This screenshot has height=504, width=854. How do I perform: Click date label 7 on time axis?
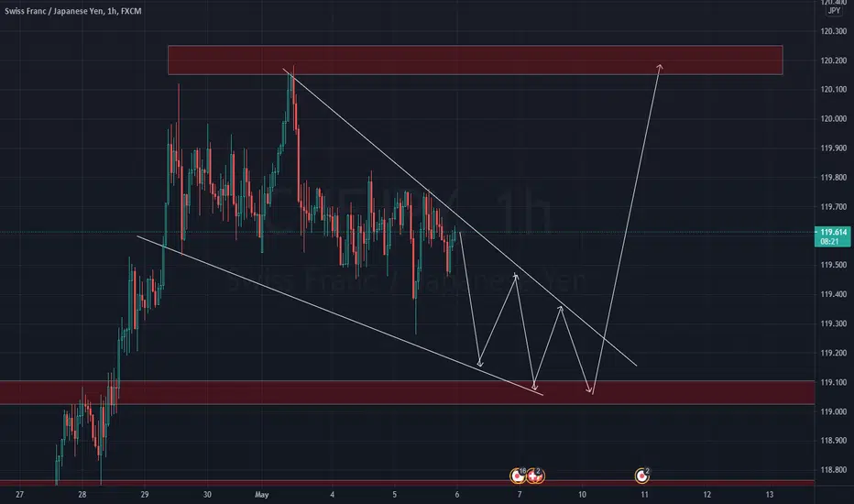coord(520,495)
